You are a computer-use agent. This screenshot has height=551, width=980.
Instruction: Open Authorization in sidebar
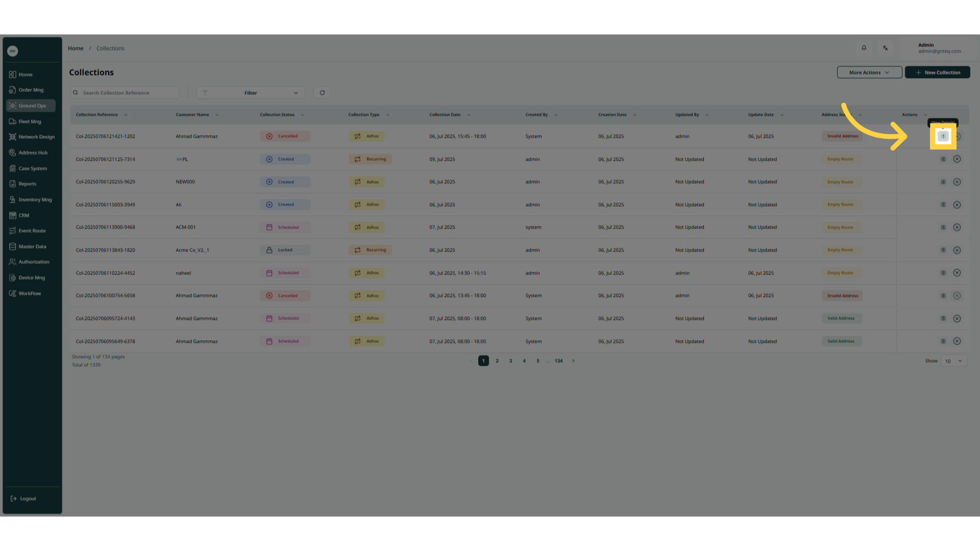coord(30,262)
